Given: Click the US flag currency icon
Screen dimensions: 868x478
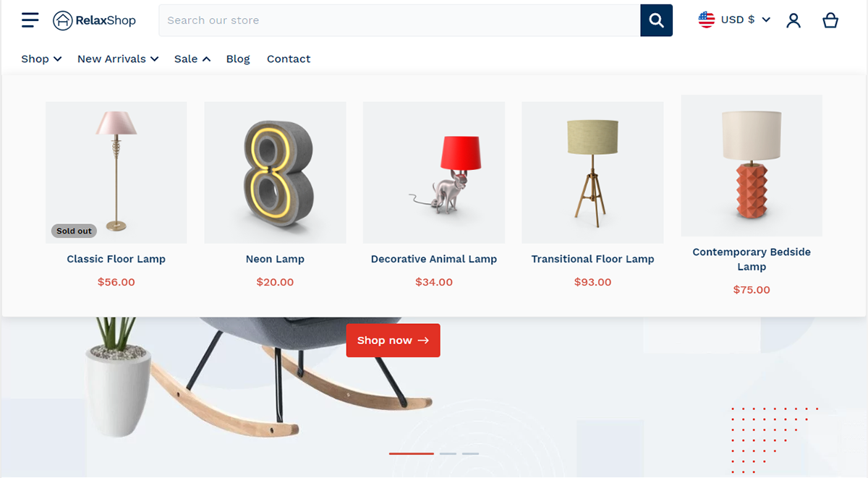Looking at the screenshot, I should (x=707, y=20).
